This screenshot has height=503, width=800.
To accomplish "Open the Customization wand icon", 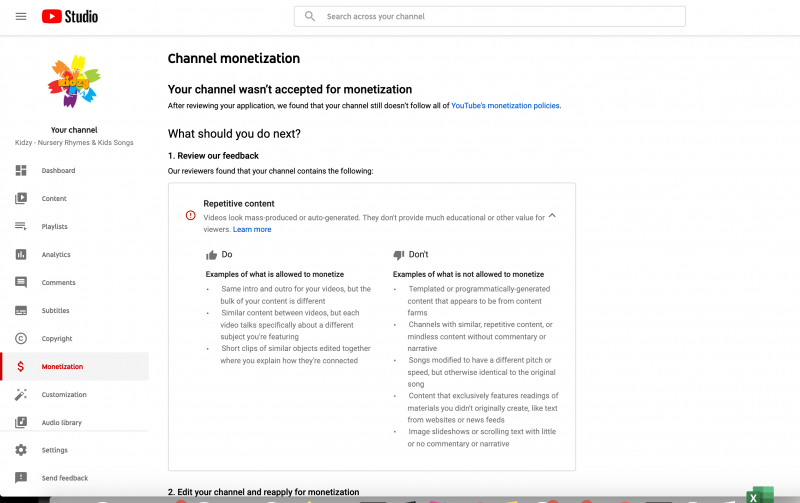I will coord(21,395).
